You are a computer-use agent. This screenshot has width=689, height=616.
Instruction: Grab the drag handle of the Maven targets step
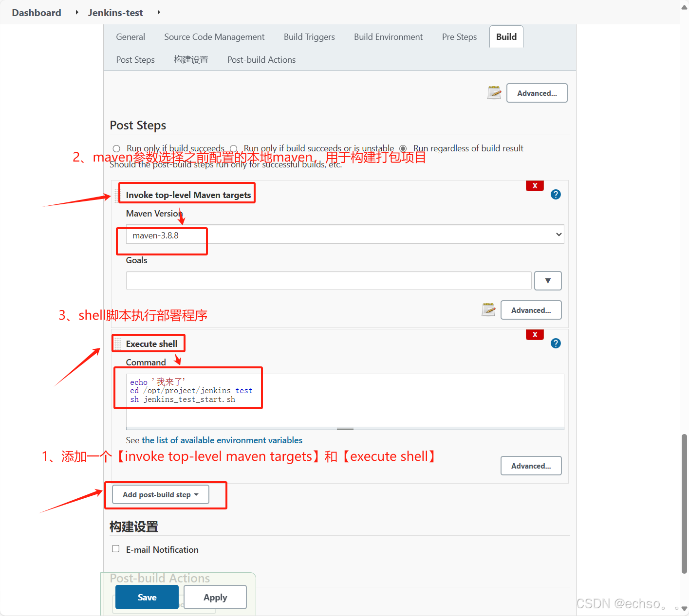pos(117,195)
